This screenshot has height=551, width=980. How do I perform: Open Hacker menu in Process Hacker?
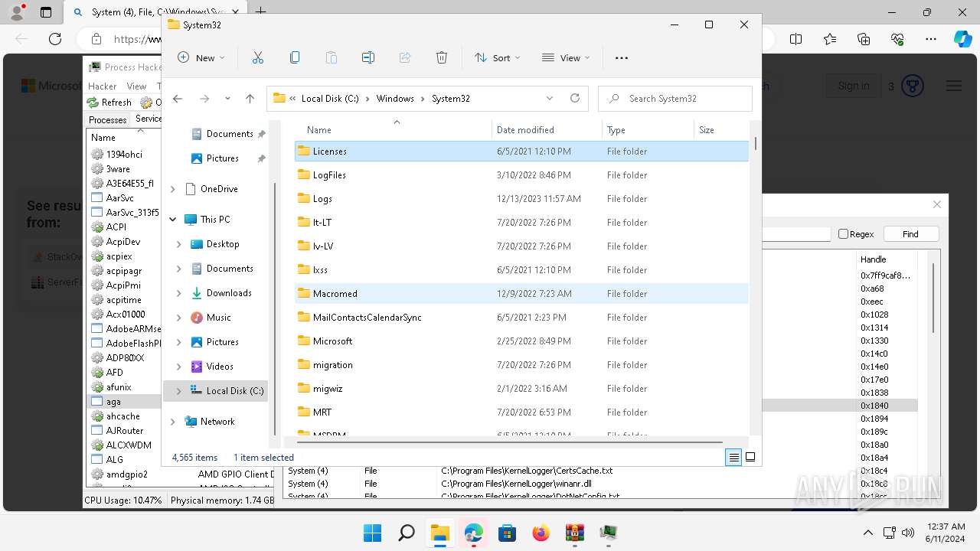click(x=102, y=86)
